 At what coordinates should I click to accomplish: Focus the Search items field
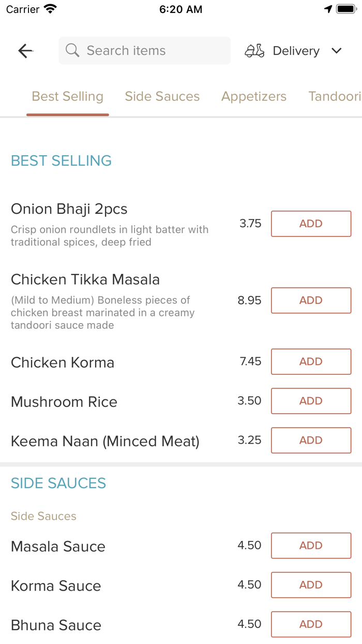pos(150,51)
